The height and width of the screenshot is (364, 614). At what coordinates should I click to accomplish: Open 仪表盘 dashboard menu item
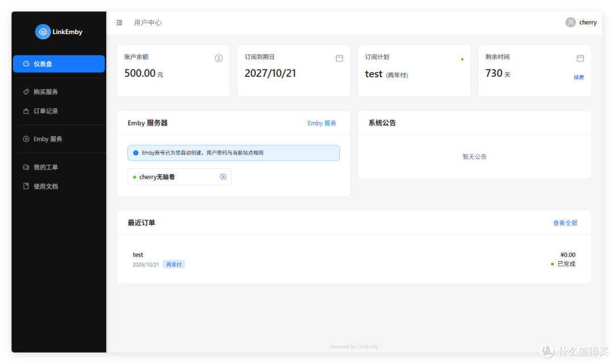(x=59, y=64)
